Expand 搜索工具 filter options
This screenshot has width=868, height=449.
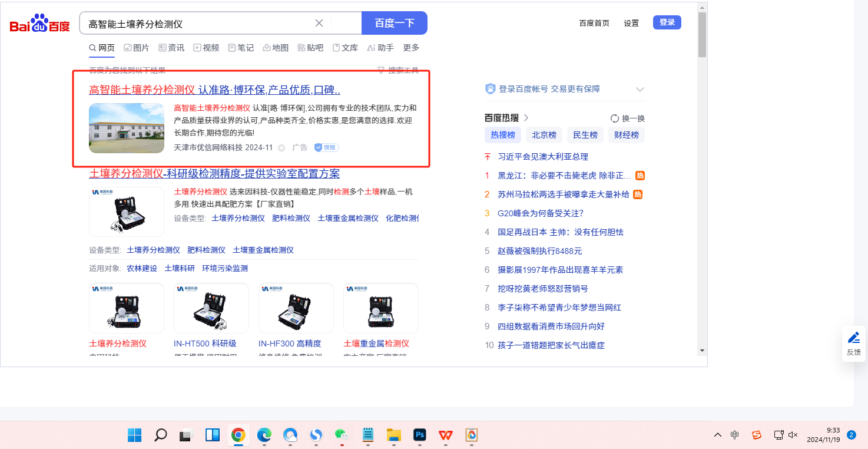[398, 71]
